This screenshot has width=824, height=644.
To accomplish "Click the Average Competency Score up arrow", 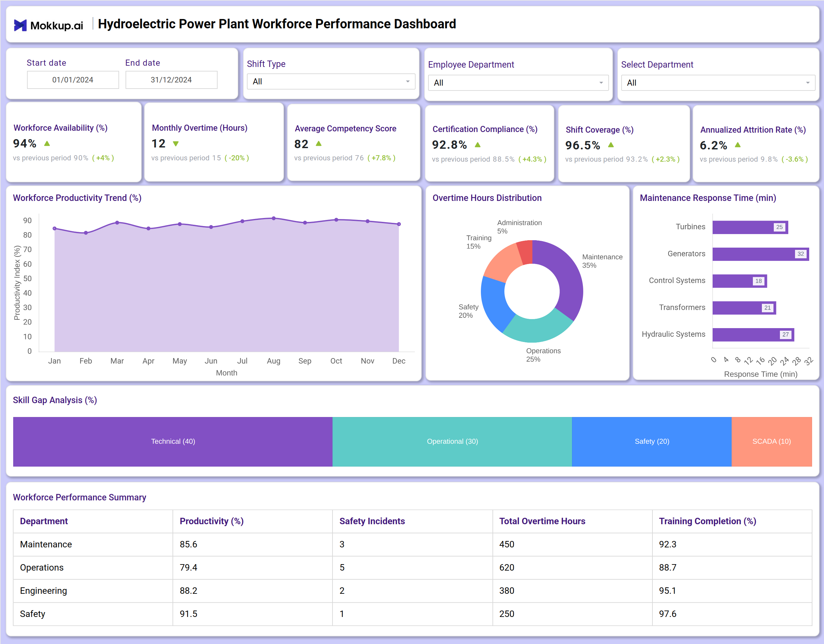I will click(319, 143).
